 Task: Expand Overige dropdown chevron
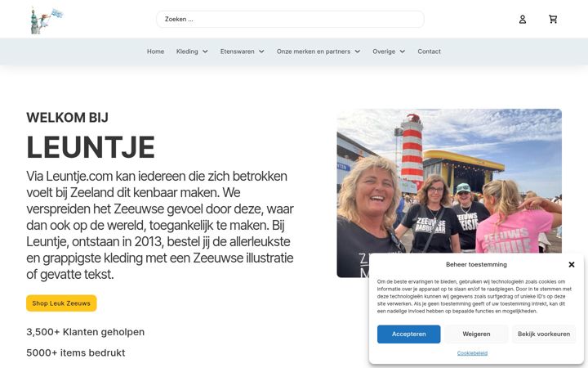click(402, 52)
